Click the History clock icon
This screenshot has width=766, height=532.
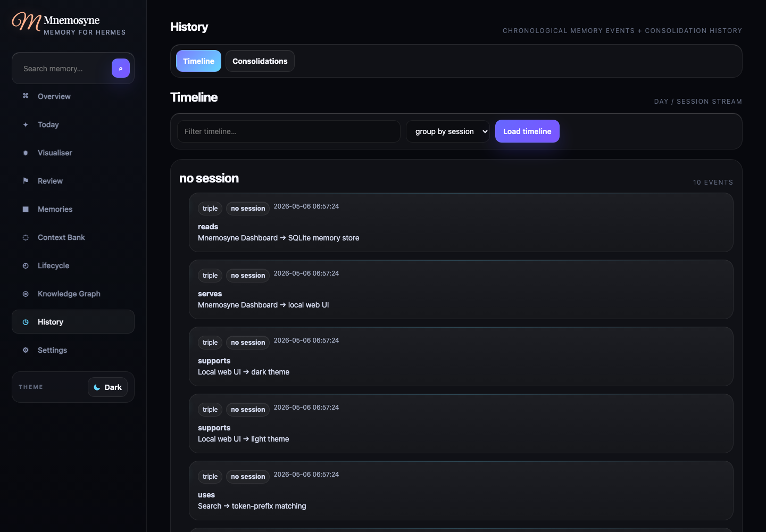[26, 322]
